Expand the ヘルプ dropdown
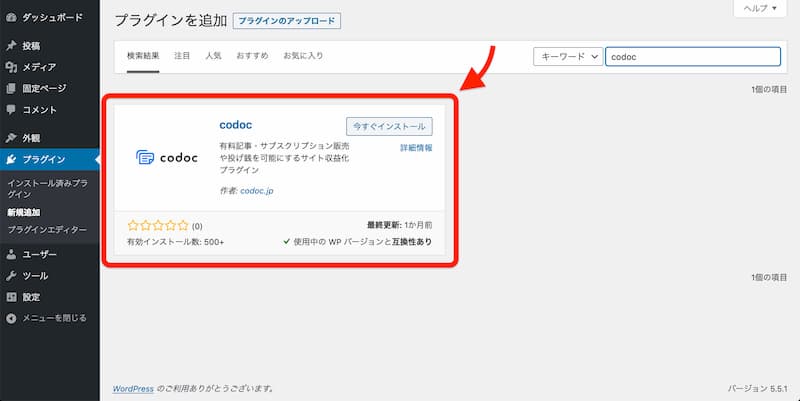Viewport: 800px width, 401px height. (x=760, y=8)
